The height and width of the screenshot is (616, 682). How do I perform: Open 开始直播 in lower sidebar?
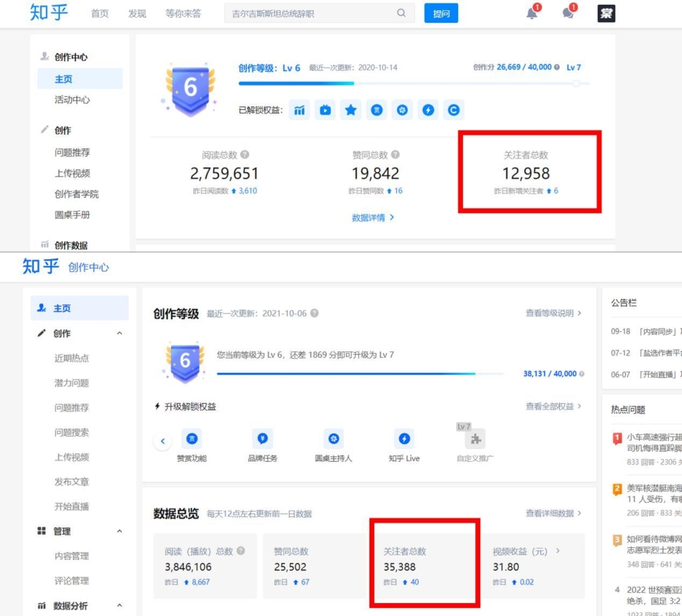pos(72,506)
